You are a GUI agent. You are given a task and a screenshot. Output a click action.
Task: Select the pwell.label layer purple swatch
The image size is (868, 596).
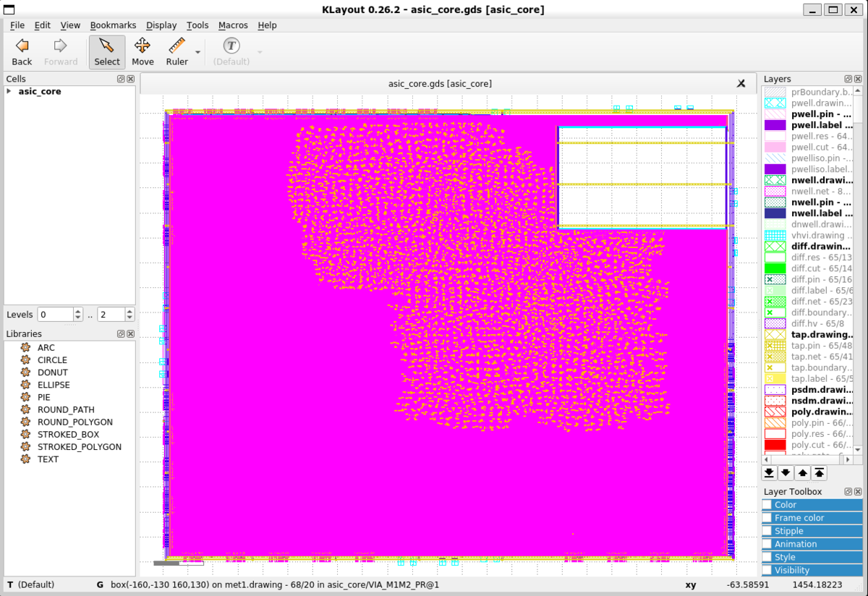pyautogui.click(x=775, y=125)
